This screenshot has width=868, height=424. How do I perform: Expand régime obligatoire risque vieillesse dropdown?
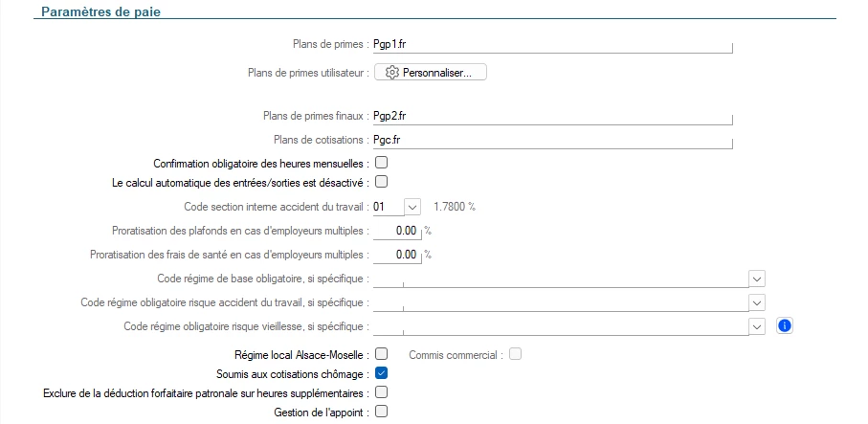(756, 326)
